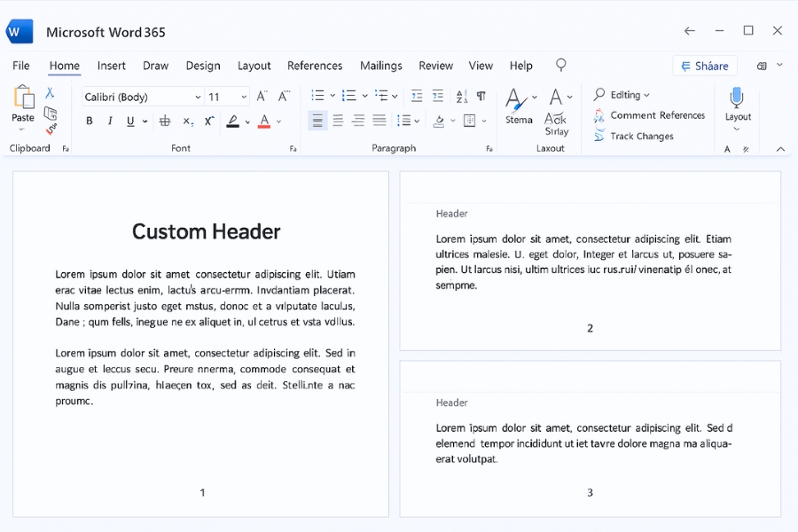The width and height of the screenshot is (798, 532).
Task: Activate the Dictate microphone icon
Action: tap(737, 98)
